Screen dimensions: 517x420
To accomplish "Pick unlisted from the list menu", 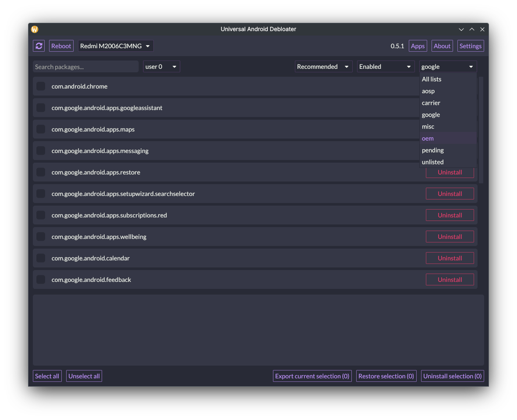I will click(x=448, y=162).
